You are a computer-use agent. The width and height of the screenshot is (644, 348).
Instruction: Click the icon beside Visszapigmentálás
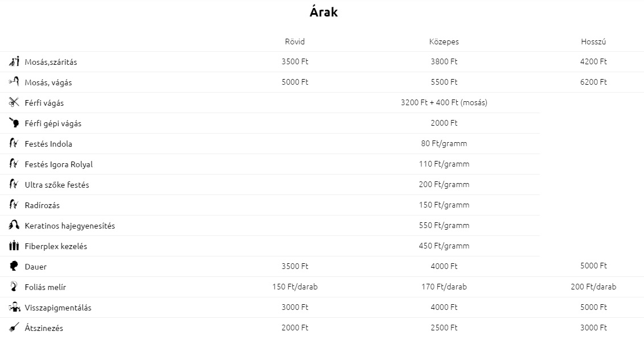14,308
